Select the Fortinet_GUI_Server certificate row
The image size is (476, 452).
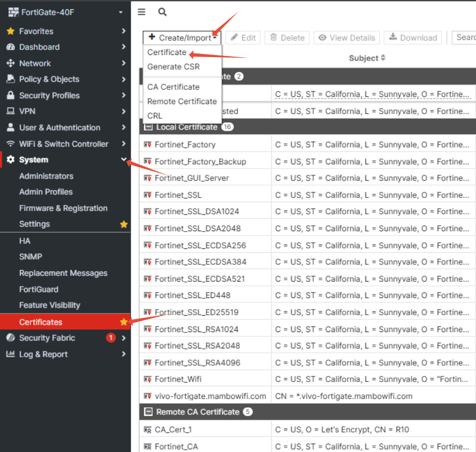pos(307,178)
